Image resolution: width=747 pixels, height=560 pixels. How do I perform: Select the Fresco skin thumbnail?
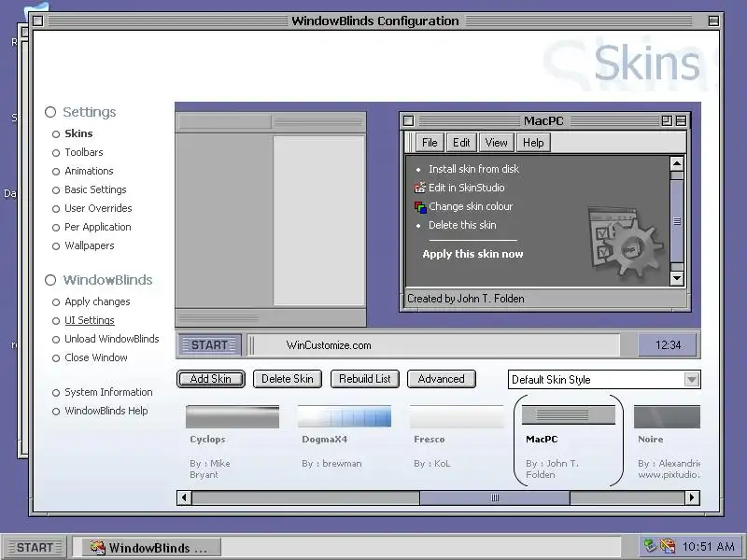point(457,416)
